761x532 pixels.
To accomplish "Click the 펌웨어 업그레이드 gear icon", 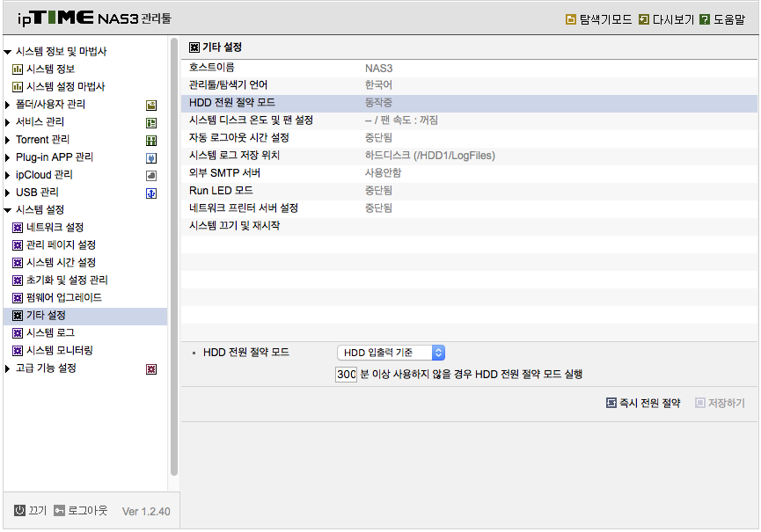I will point(18,298).
